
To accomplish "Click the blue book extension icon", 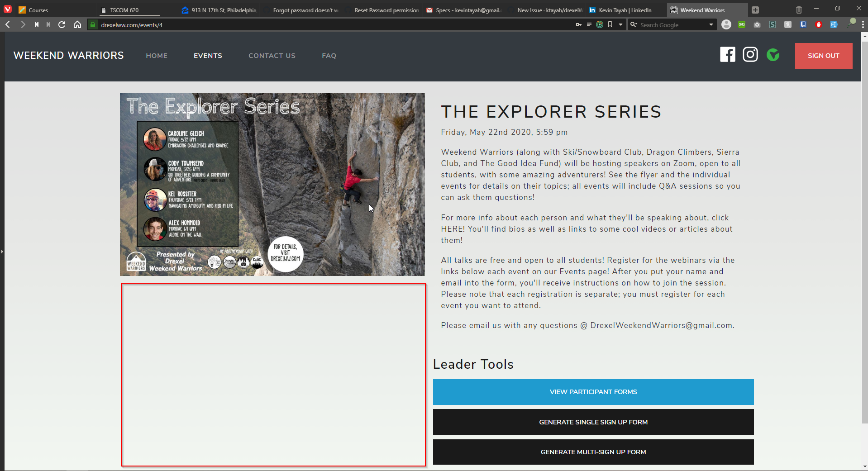I will 803,24.
